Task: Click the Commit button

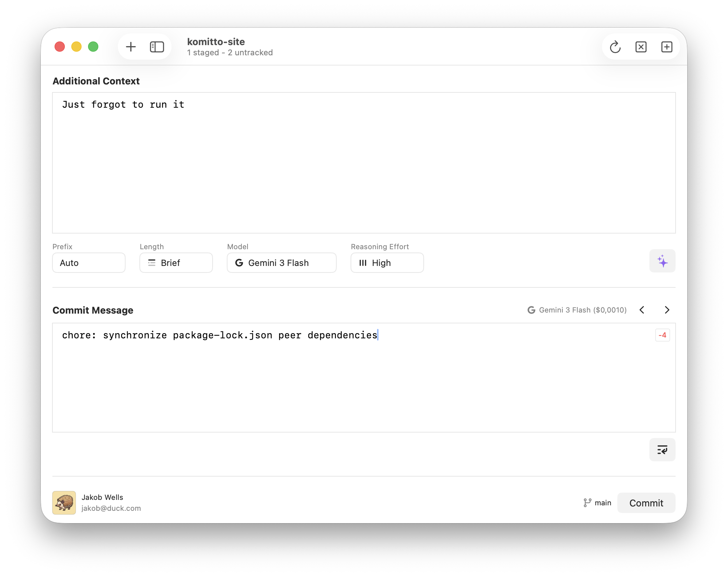Action: pyautogui.click(x=646, y=503)
